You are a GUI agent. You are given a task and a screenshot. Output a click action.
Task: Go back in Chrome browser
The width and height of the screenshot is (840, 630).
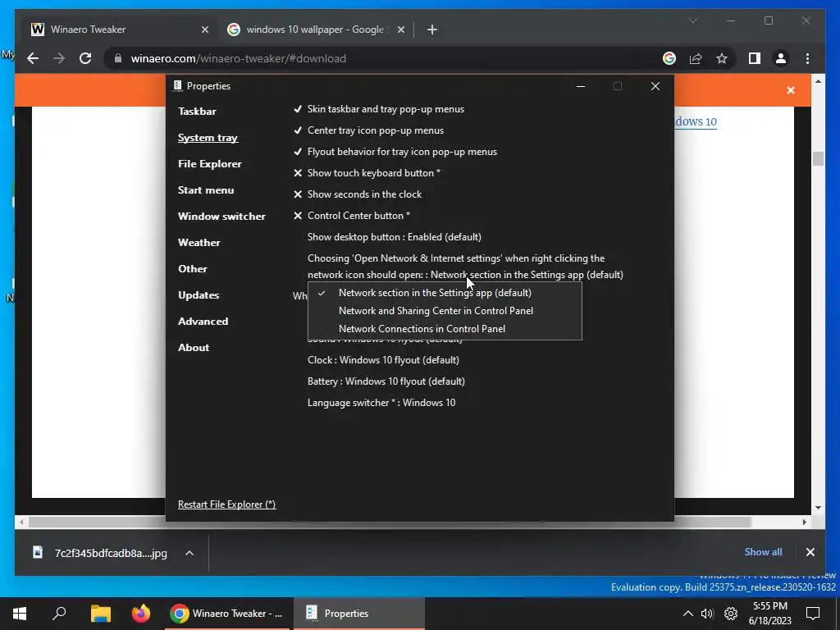[33, 58]
